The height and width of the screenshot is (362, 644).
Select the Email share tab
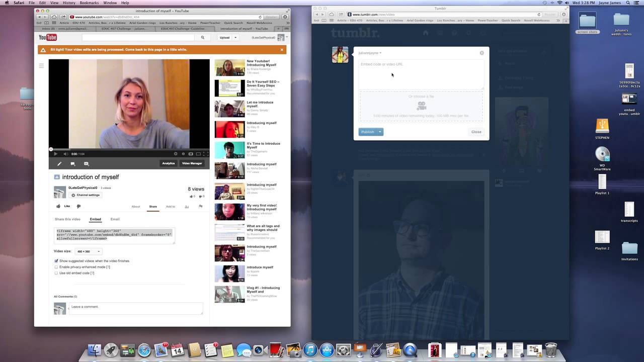pos(115,219)
